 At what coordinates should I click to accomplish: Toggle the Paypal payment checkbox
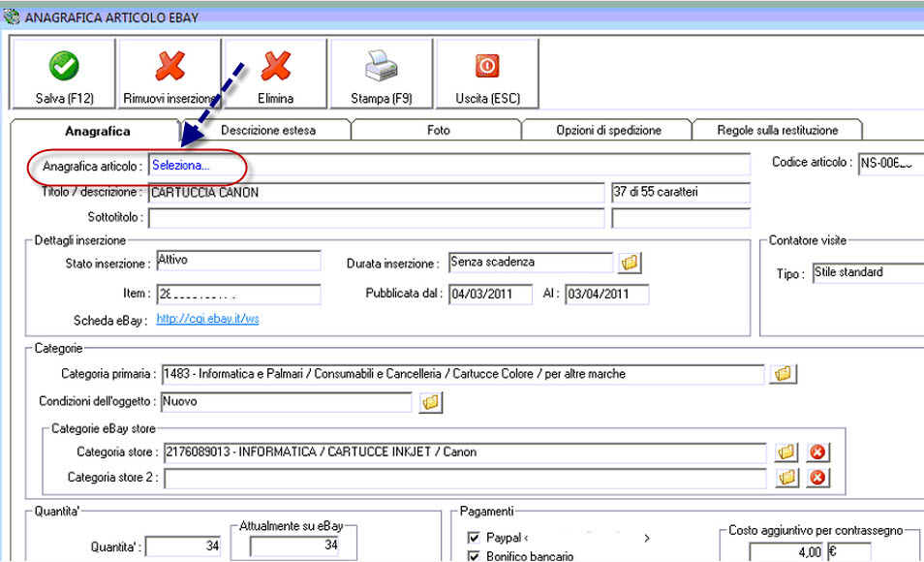click(x=474, y=537)
